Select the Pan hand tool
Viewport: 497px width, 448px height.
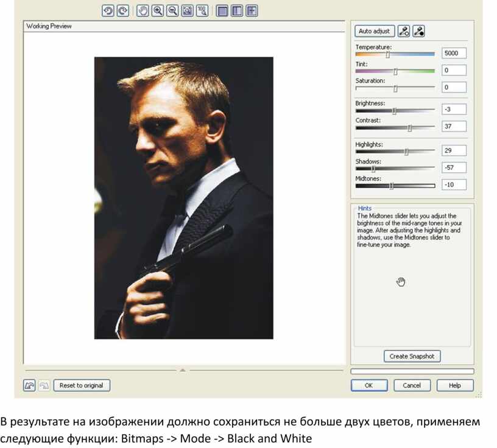pos(143,11)
